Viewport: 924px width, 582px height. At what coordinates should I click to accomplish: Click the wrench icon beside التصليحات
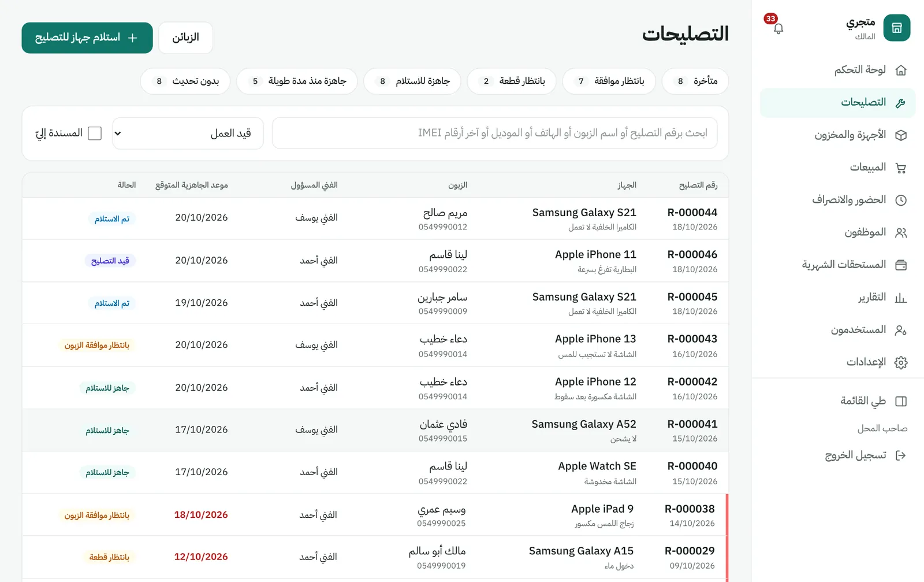click(x=900, y=103)
